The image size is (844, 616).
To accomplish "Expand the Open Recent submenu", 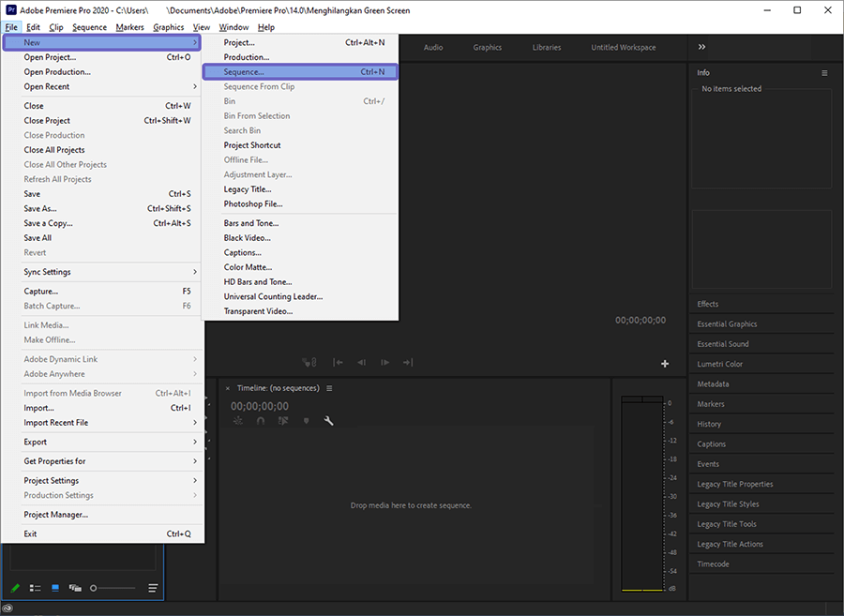I will click(102, 86).
